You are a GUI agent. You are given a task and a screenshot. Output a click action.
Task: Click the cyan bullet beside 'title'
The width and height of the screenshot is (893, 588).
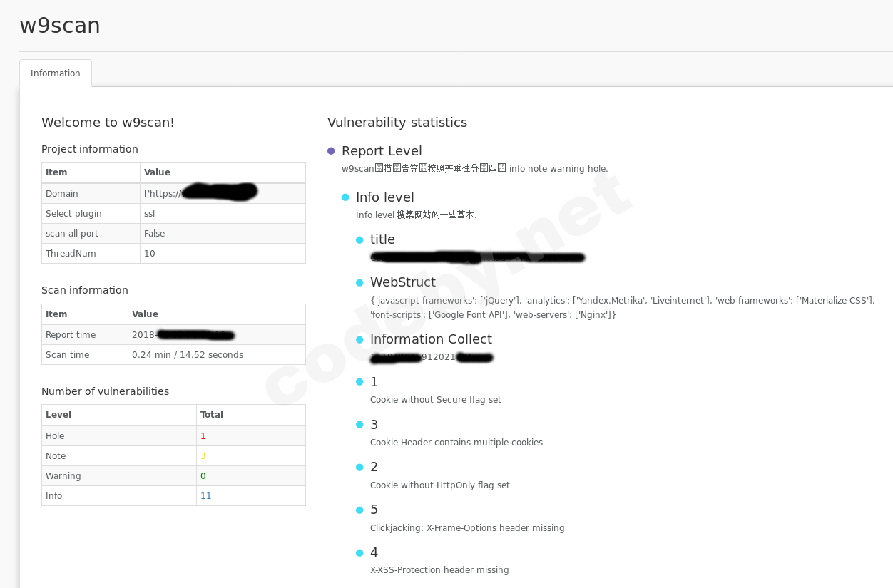click(359, 240)
